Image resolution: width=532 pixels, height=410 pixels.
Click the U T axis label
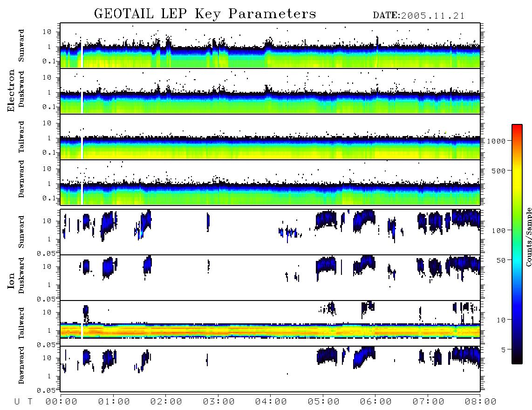point(23,402)
